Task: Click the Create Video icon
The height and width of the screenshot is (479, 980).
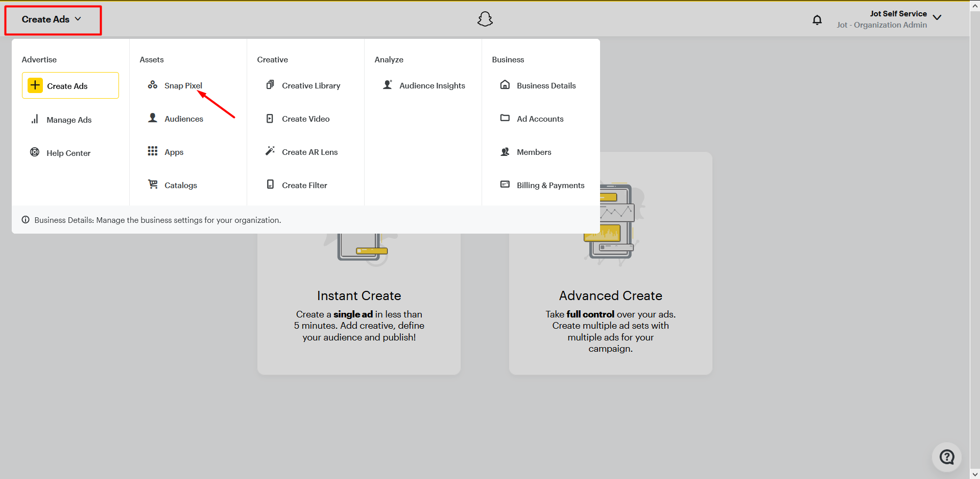Action: [270, 119]
